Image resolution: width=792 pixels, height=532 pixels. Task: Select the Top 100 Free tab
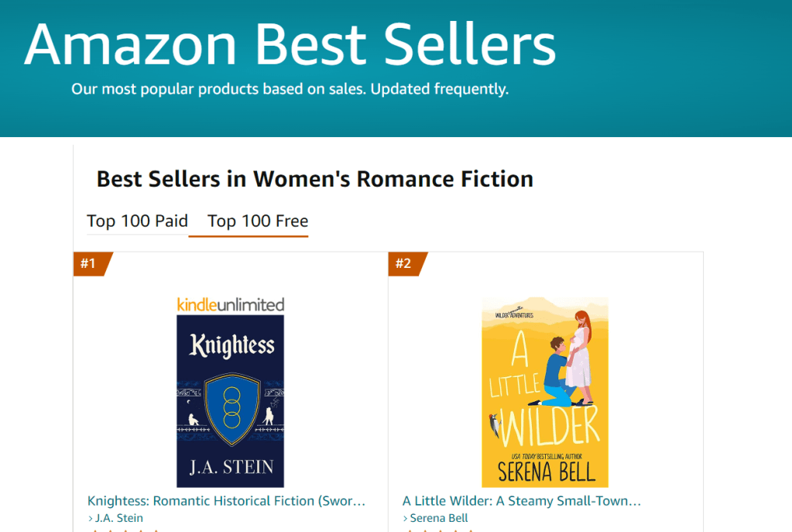click(248, 221)
